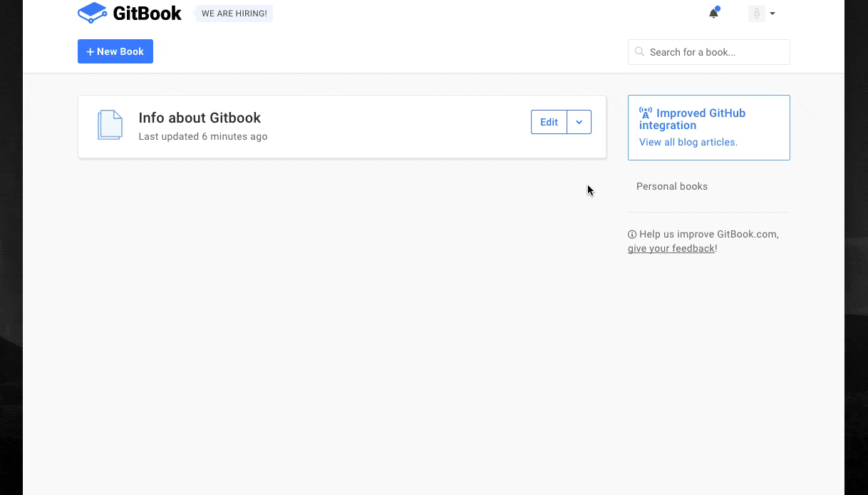Click the book document icon
This screenshot has height=495, width=868.
pyautogui.click(x=110, y=125)
